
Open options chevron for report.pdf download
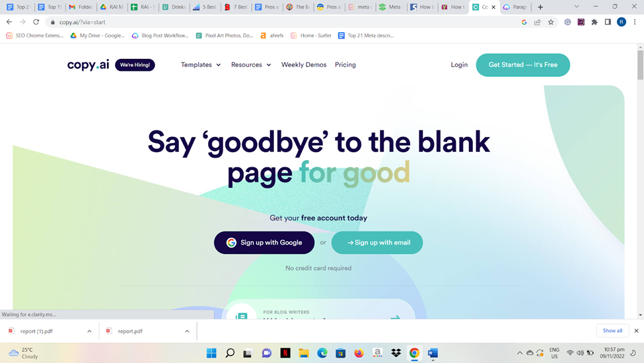pos(187,331)
